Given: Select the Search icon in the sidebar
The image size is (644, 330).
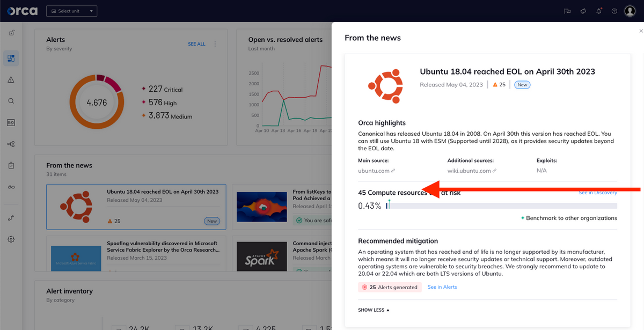Looking at the screenshot, I should 11,101.
